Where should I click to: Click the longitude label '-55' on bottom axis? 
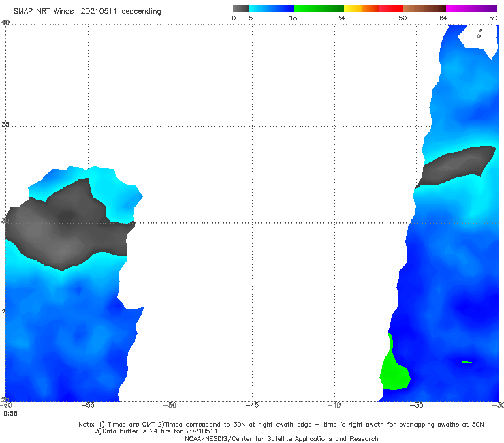click(87, 405)
